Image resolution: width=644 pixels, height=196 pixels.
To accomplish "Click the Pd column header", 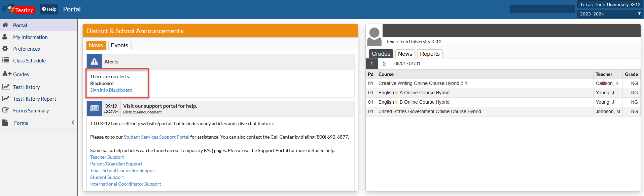I will [370, 74].
